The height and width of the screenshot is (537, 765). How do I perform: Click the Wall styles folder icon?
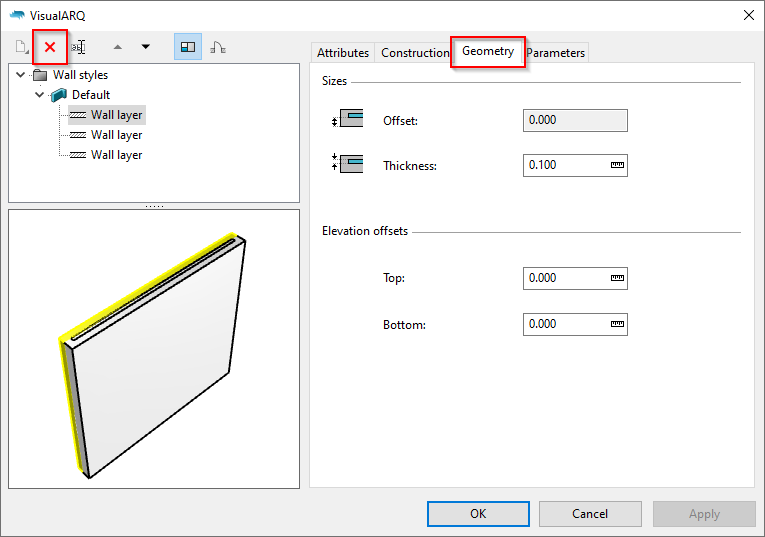(40, 75)
